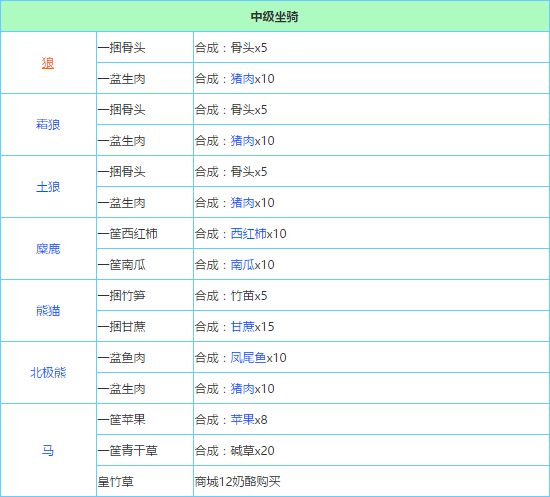Follow the 西红柿 ingredient link
Viewport: 550px width, 497px height.
click(248, 234)
